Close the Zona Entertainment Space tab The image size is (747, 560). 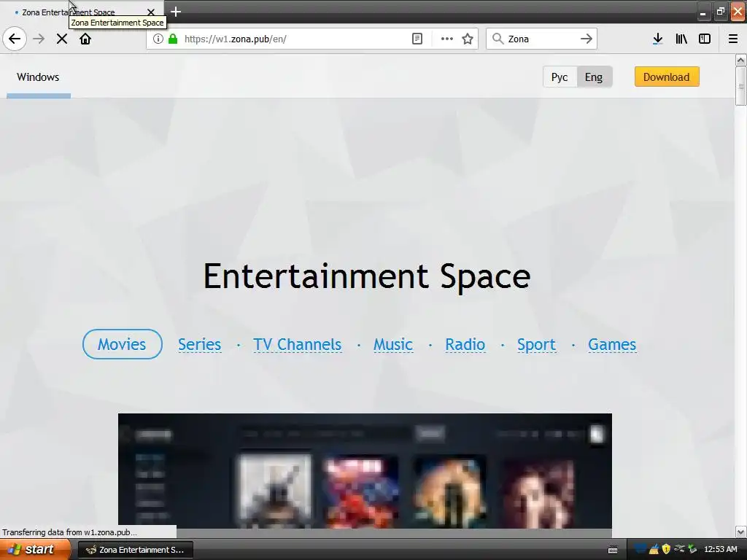coord(151,12)
